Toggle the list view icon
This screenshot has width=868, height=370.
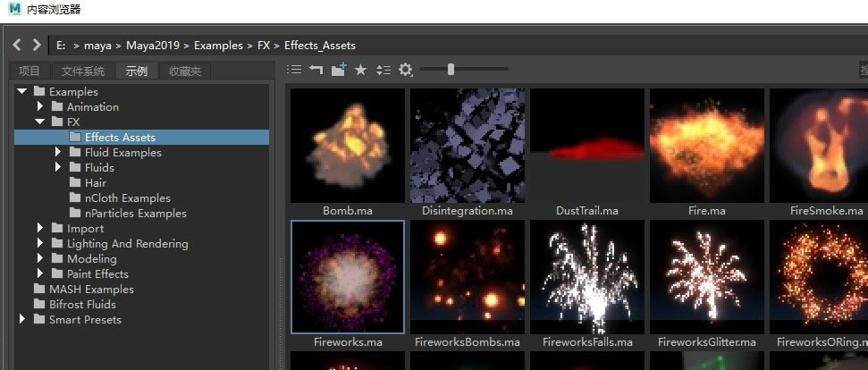point(294,70)
